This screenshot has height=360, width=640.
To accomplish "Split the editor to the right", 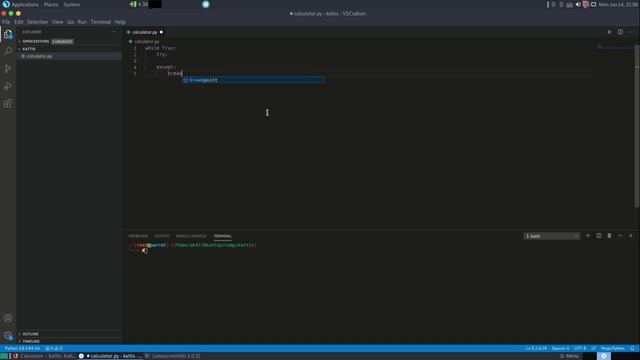I will pos(620,32).
